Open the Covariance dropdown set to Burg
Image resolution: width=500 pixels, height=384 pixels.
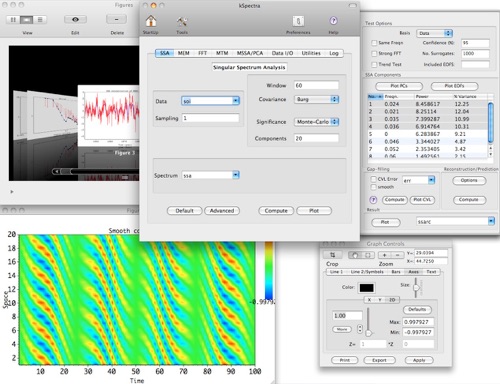[316, 99]
